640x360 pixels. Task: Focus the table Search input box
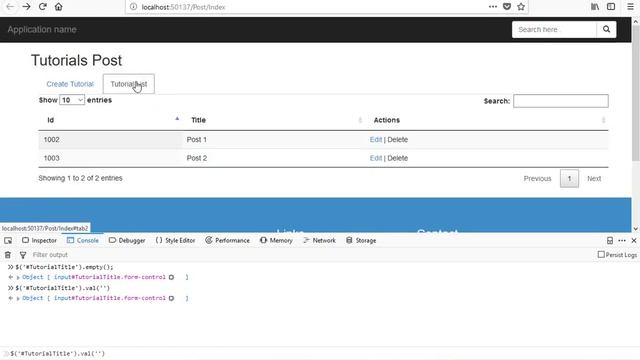tap(561, 101)
